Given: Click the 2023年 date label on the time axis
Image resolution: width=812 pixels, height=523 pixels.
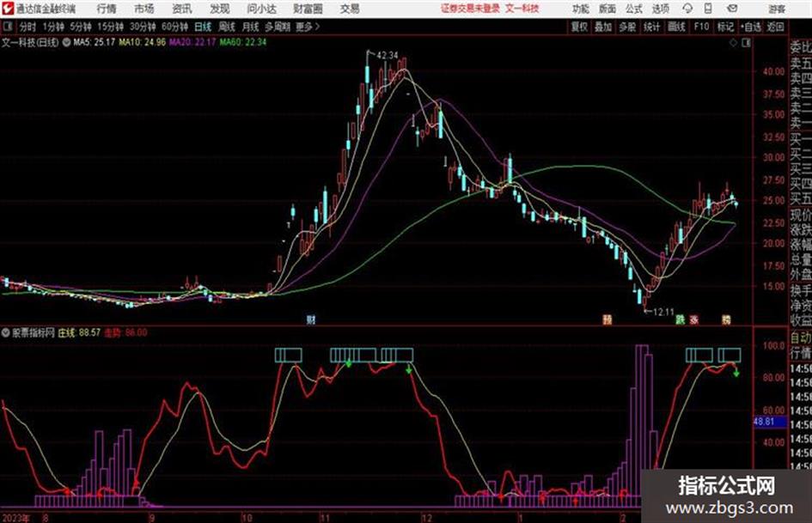Looking at the screenshot, I should (15, 518).
